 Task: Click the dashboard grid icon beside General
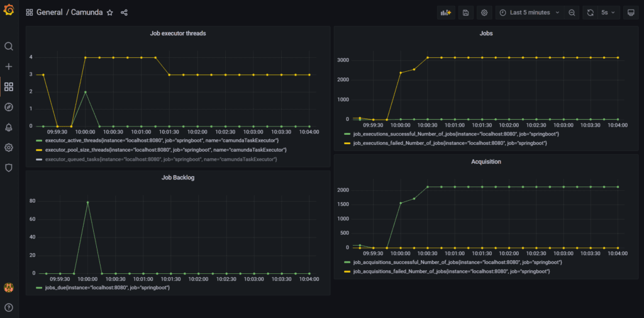(x=29, y=13)
